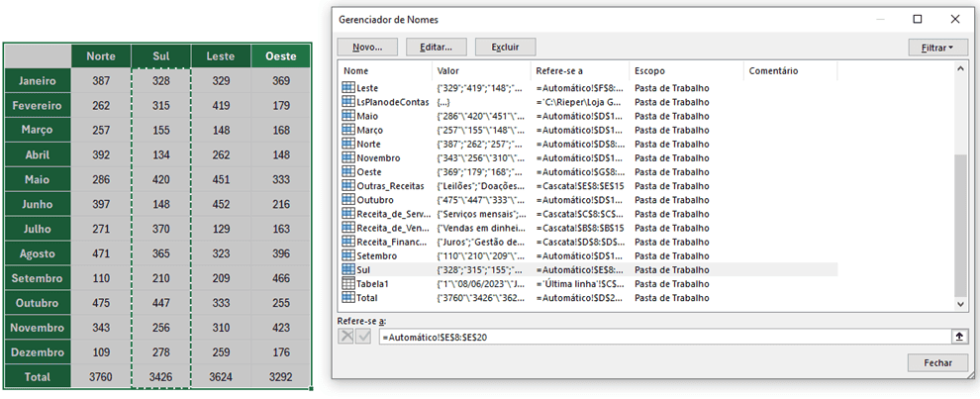
Task: Click Norte header in the spreadsheet
Action: coord(101,56)
